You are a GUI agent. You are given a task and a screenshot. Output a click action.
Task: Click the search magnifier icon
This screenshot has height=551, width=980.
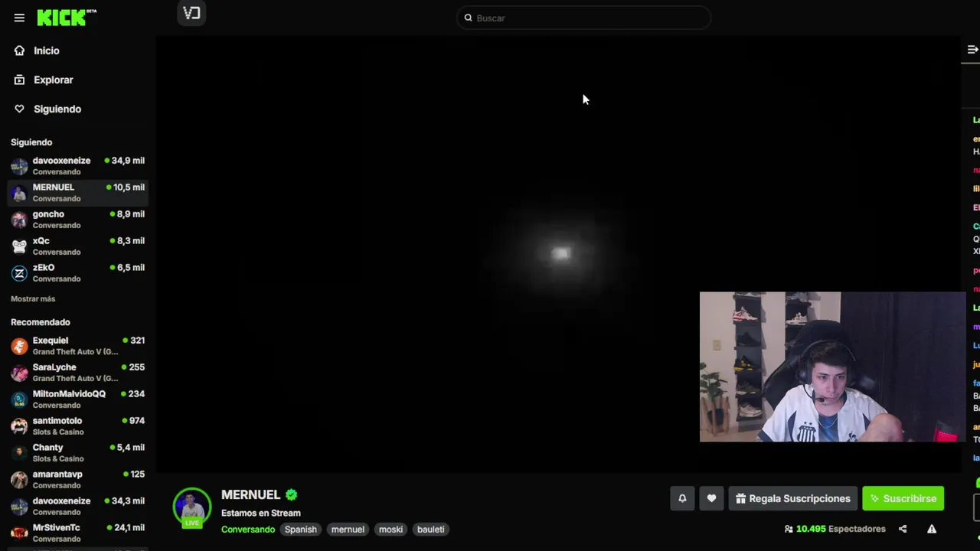pos(468,18)
